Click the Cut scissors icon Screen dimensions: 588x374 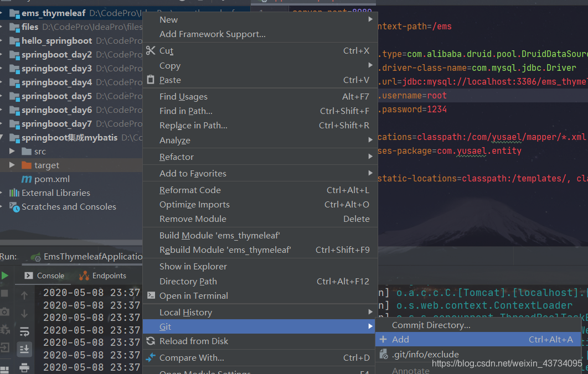click(x=151, y=50)
